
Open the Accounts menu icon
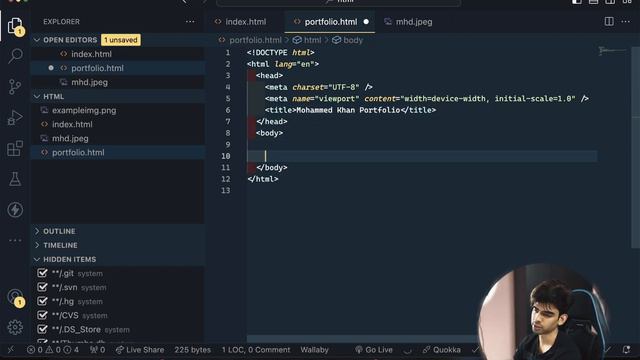tap(15, 297)
